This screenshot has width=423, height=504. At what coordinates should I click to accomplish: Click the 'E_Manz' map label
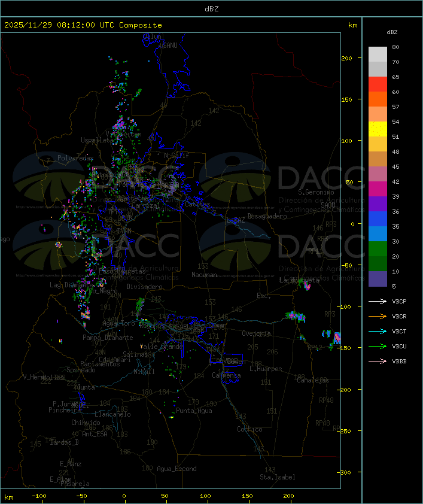click(x=71, y=464)
